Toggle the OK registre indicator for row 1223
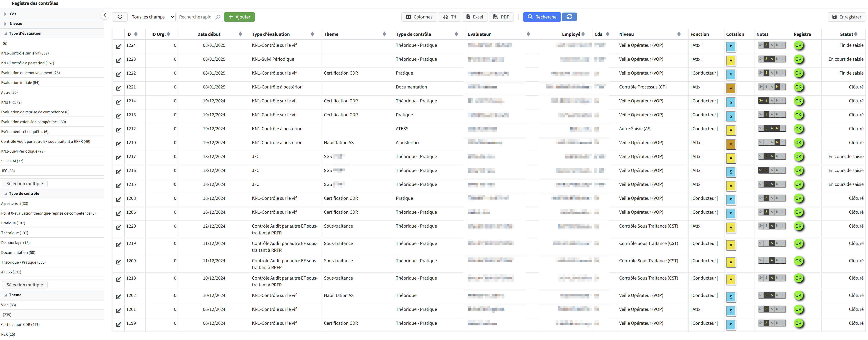Screen dimensions: 868x340 [798, 59]
